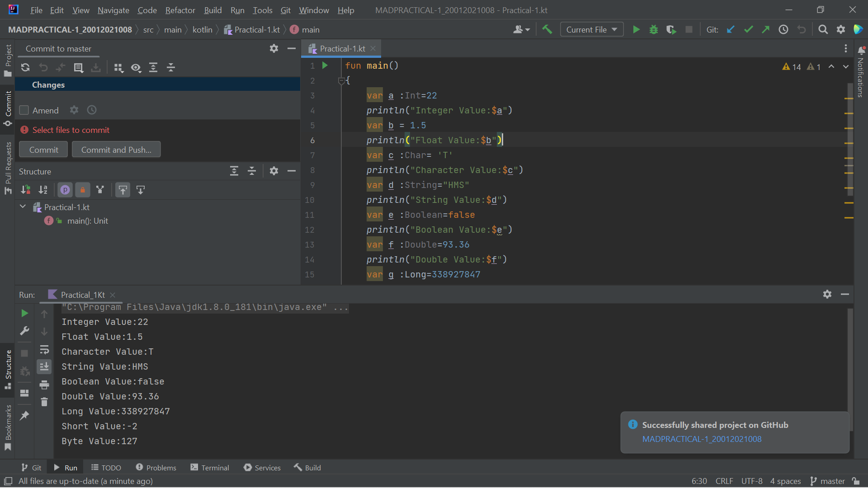Clear run console with trash icon

point(44,402)
